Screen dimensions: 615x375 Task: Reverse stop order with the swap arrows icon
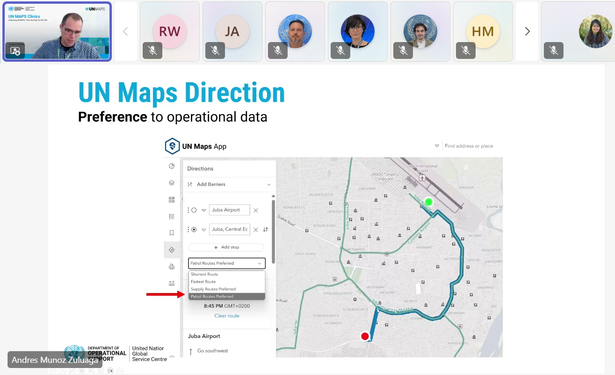(266, 229)
